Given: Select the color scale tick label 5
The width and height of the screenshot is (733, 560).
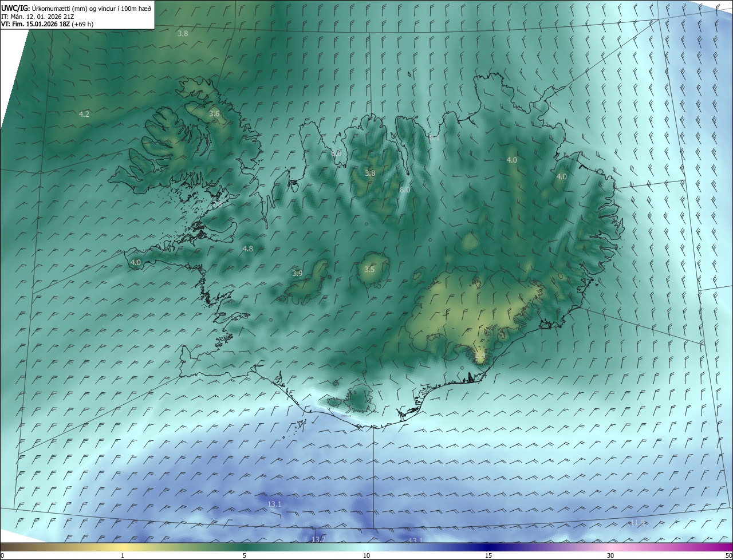Looking at the screenshot, I should pos(245,556).
